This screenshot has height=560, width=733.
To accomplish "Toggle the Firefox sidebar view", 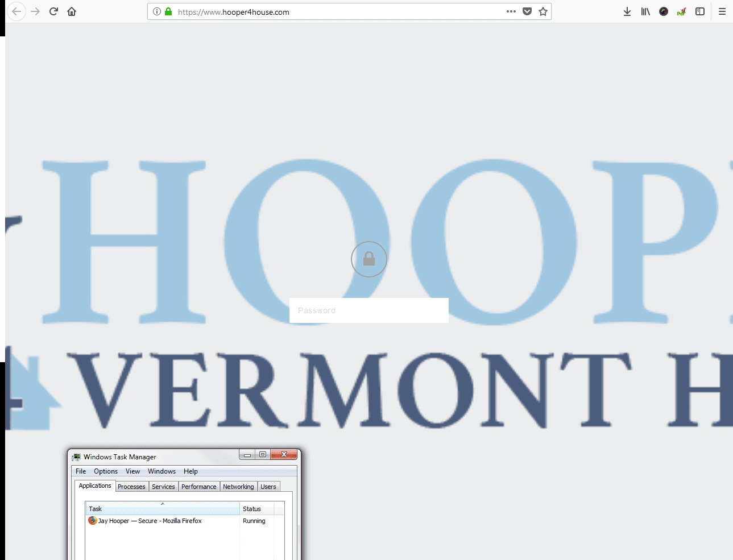I will pyautogui.click(x=700, y=11).
